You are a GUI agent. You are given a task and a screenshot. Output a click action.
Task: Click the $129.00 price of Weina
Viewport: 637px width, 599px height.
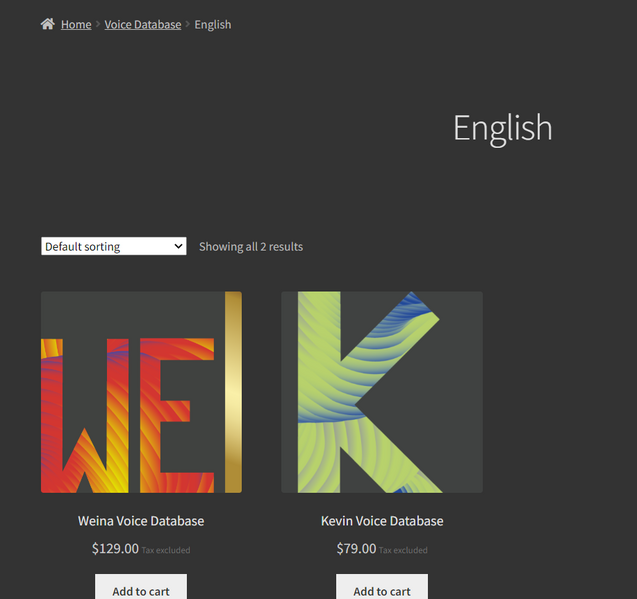pyautogui.click(x=115, y=549)
